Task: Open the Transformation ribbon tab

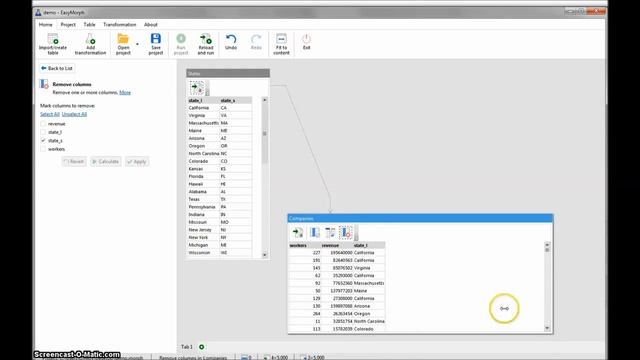Action: 120,24
